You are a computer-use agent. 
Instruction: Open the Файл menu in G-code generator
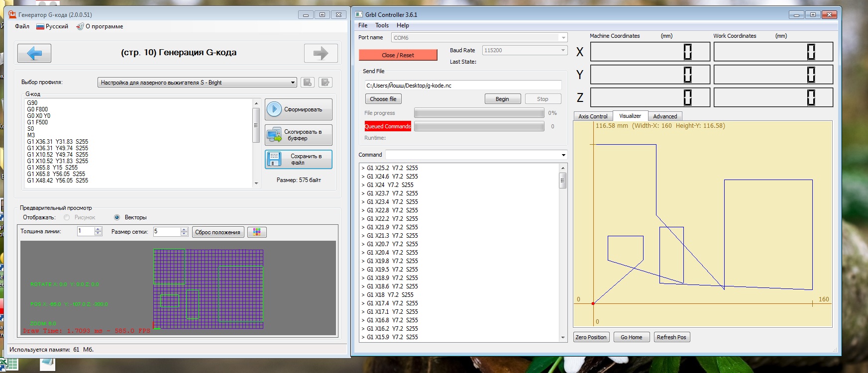22,26
